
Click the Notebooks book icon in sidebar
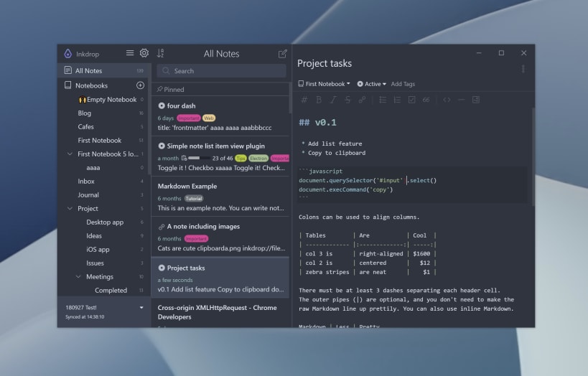68,85
